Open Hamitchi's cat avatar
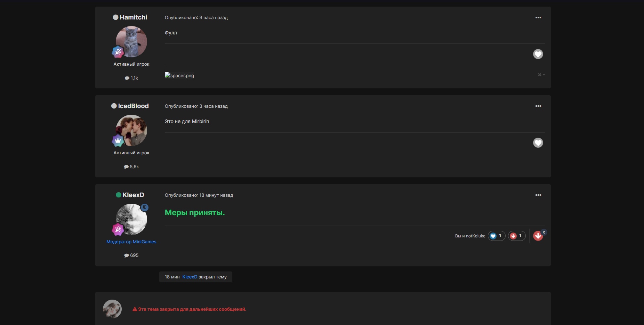This screenshot has height=325, width=644. (x=132, y=41)
